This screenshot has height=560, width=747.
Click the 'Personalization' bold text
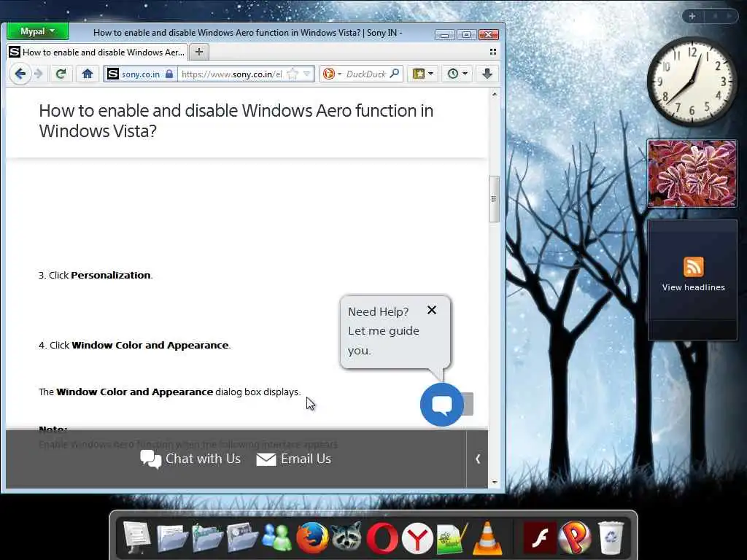tap(111, 275)
